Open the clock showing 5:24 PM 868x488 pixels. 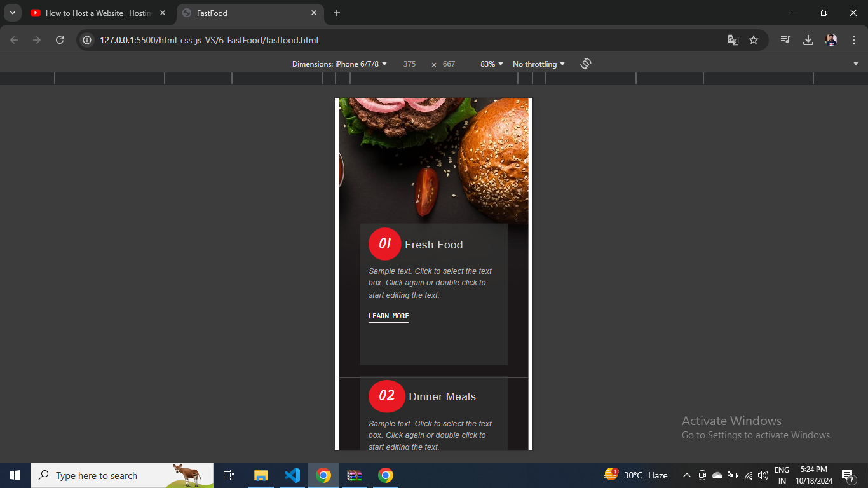coord(814,475)
